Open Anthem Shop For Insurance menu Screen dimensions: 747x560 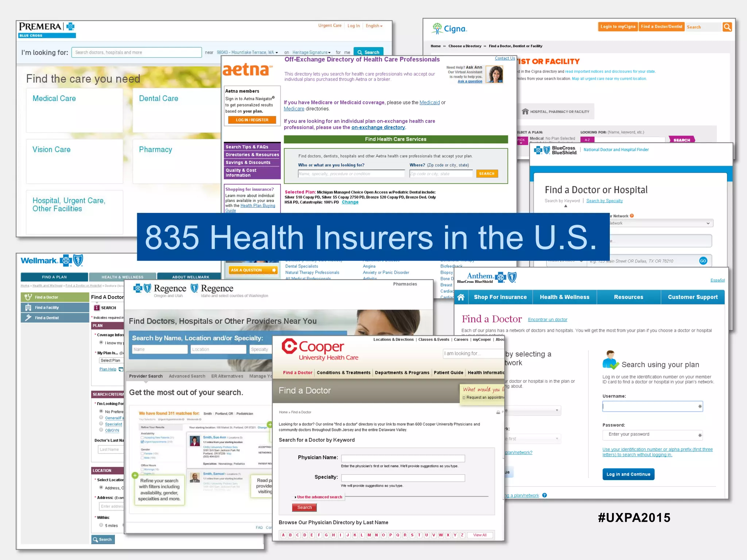(500, 297)
